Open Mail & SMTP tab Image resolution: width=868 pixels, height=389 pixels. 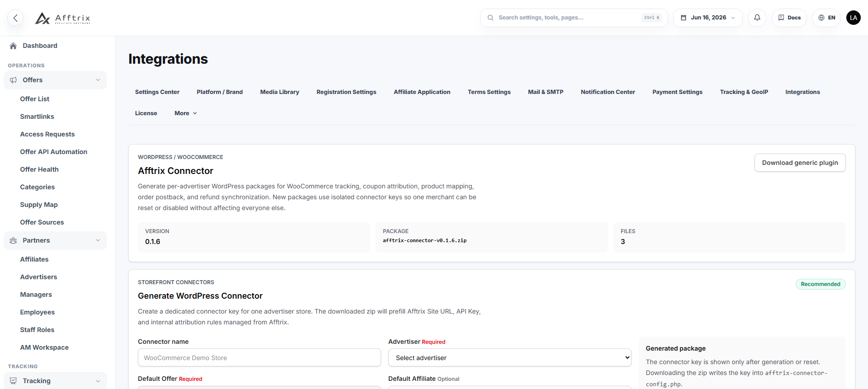click(x=546, y=92)
